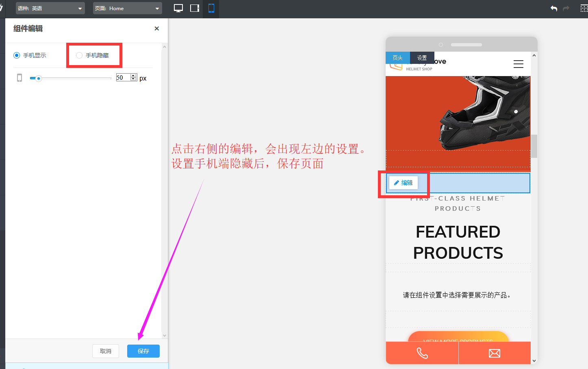Click the 编辑 edit button on spacer
Viewport: 588px width, 369px height.
pyautogui.click(x=404, y=183)
